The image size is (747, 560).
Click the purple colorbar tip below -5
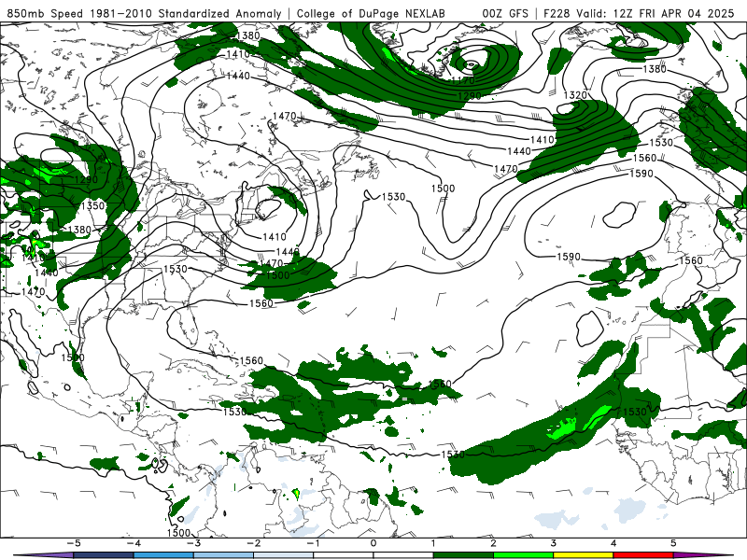point(45,555)
